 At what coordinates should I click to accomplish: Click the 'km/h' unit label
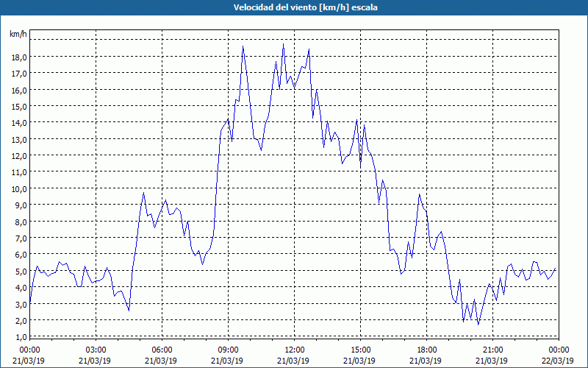pos(18,34)
